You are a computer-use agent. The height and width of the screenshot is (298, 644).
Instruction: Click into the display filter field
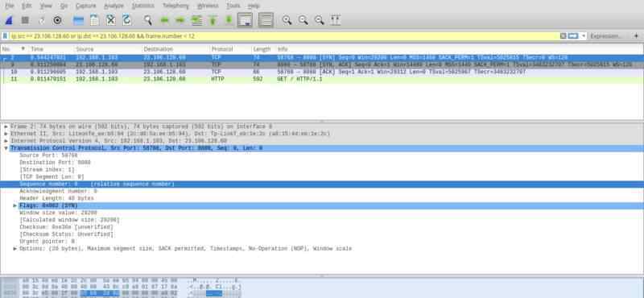[283, 36]
